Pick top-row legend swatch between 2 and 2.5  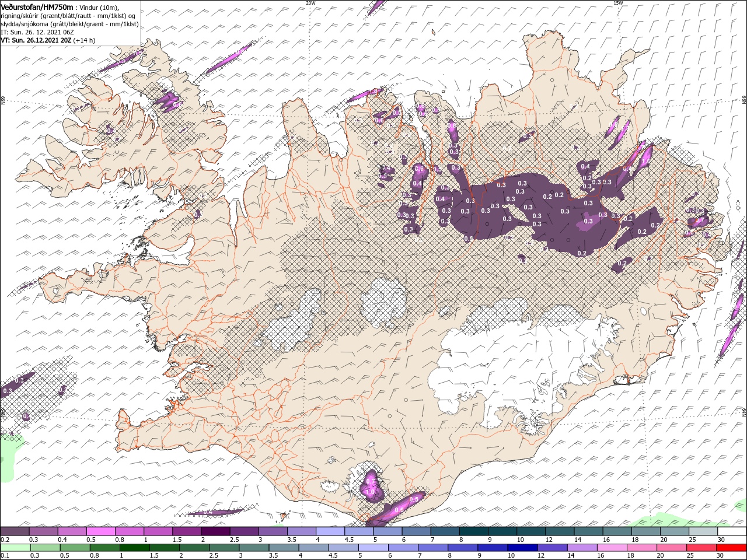coord(215,531)
